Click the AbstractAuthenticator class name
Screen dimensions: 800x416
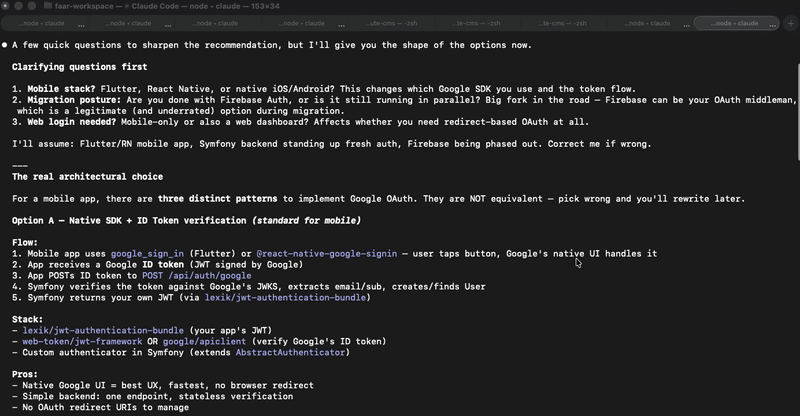pos(297,352)
